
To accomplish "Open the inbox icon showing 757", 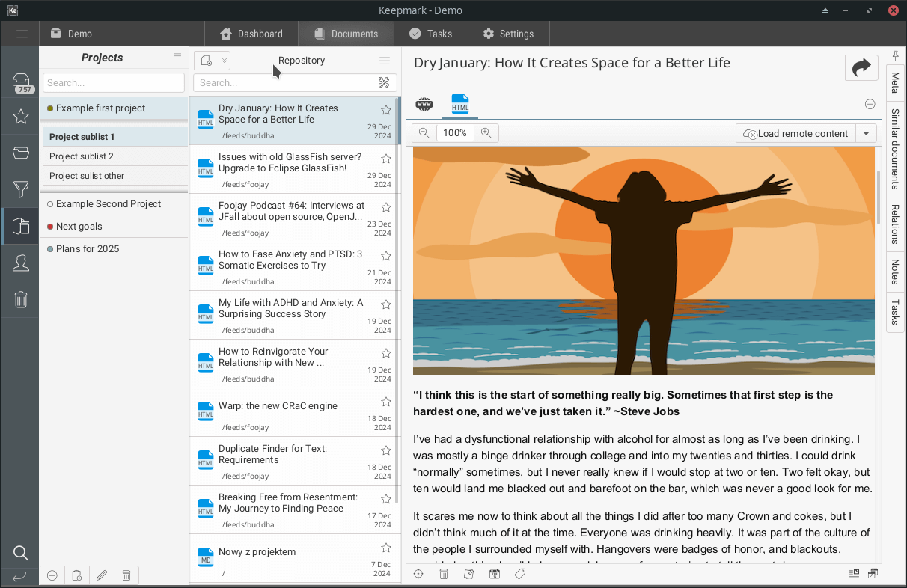I will point(21,82).
